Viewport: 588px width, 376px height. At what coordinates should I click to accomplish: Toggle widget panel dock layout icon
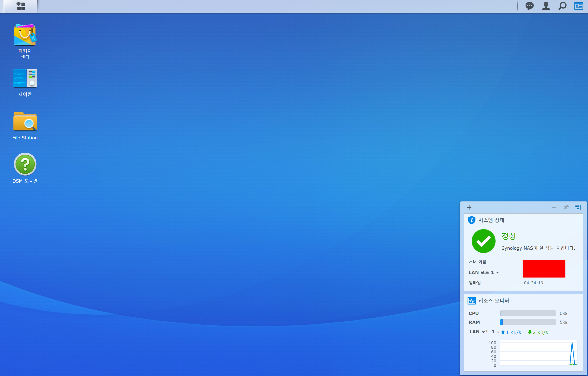[x=578, y=207]
